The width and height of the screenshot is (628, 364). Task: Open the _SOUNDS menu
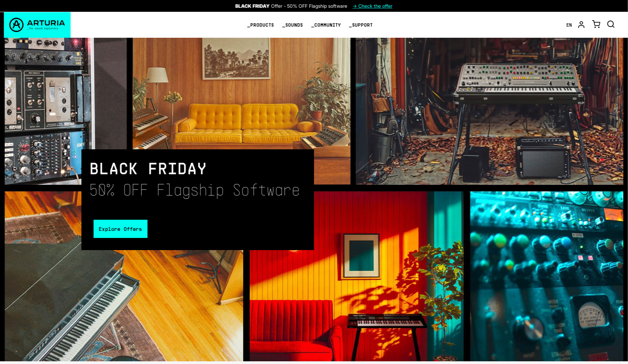pos(292,25)
